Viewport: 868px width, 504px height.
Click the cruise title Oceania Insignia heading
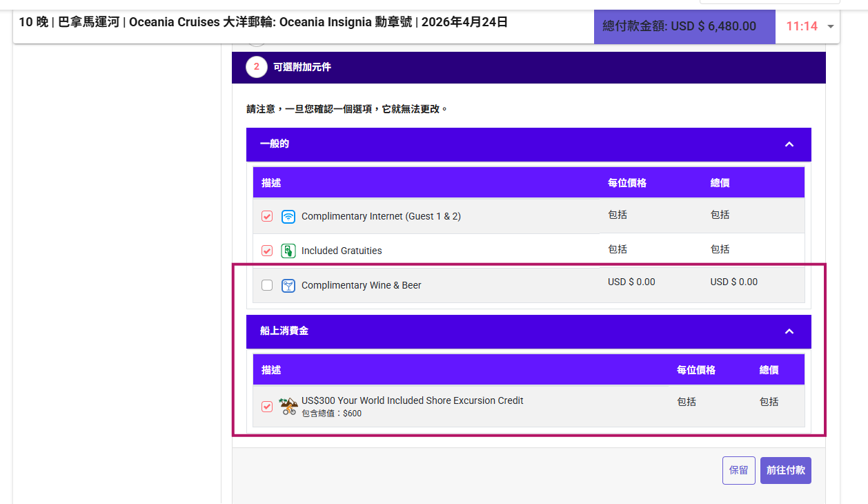click(x=263, y=22)
